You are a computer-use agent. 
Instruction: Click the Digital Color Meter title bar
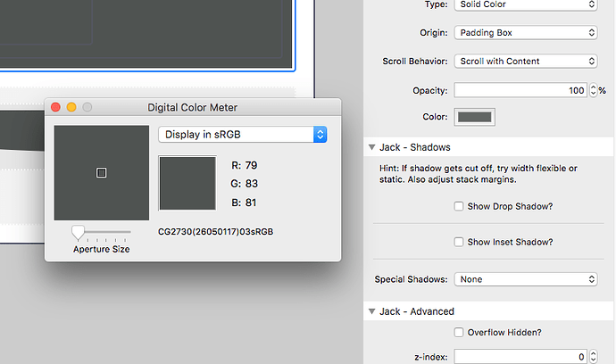click(x=193, y=107)
